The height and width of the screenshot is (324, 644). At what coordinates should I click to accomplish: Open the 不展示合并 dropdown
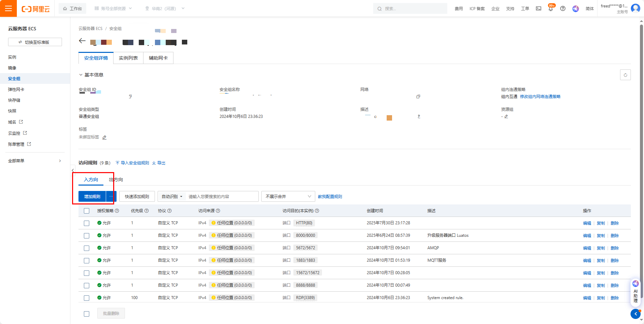288,196
